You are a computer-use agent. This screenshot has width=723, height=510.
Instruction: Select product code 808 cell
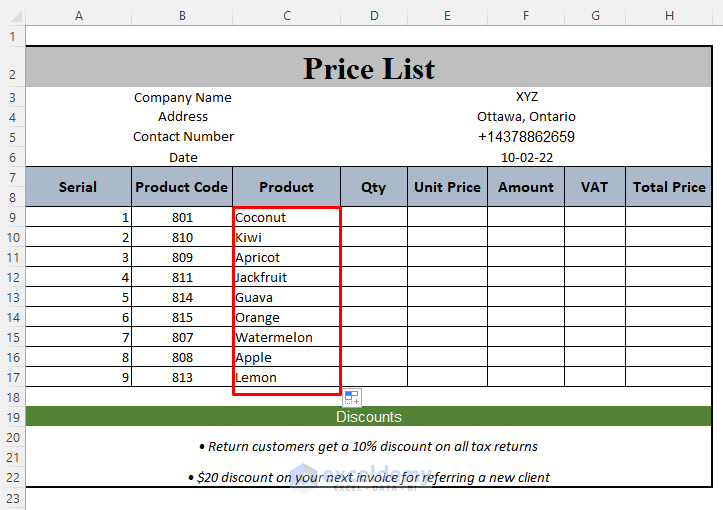point(182,357)
